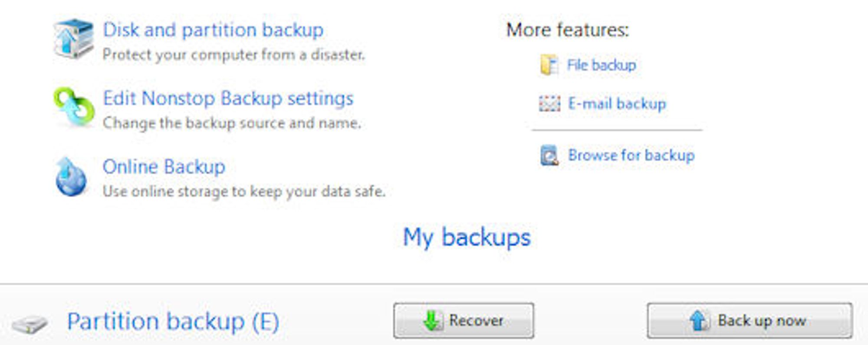This screenshot has height=345, width=868.
Task: Select the Partition backup (E) entry title
Action: coord(173,322)
